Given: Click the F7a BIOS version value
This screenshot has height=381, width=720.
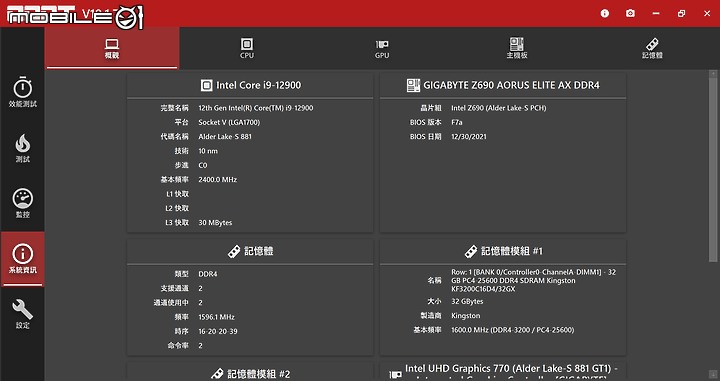Looking at the screenshot, I should pos(457,122).
